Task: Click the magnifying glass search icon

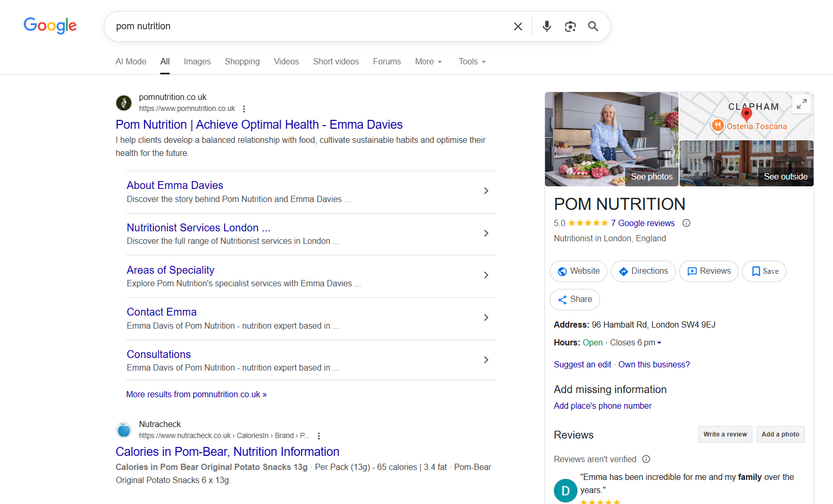Action: point(593,26)
